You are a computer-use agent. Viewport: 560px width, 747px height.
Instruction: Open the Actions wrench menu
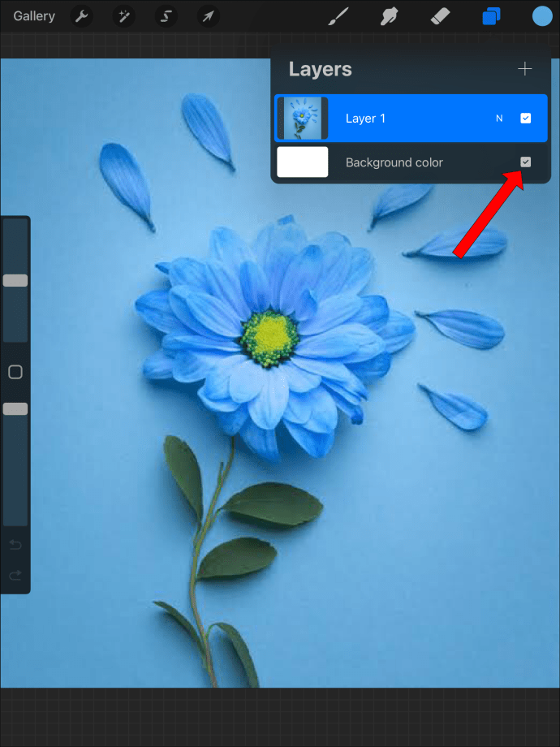82,17
